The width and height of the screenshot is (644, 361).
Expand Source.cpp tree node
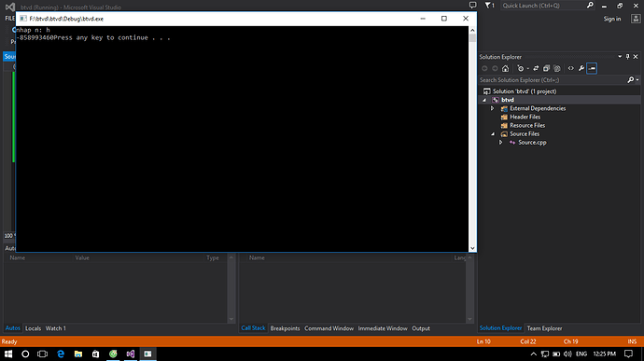tap(500, 143)
